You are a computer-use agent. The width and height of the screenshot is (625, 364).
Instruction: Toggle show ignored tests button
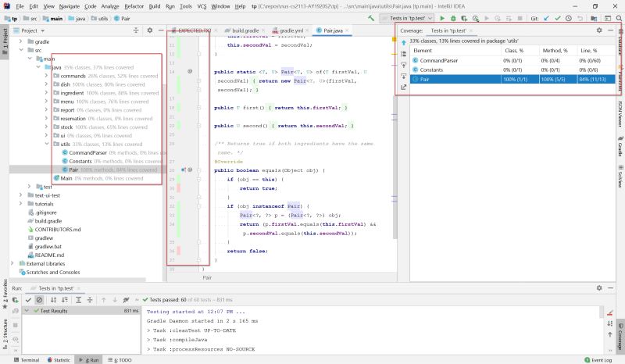pyautogui.click(x=39, y=300)
